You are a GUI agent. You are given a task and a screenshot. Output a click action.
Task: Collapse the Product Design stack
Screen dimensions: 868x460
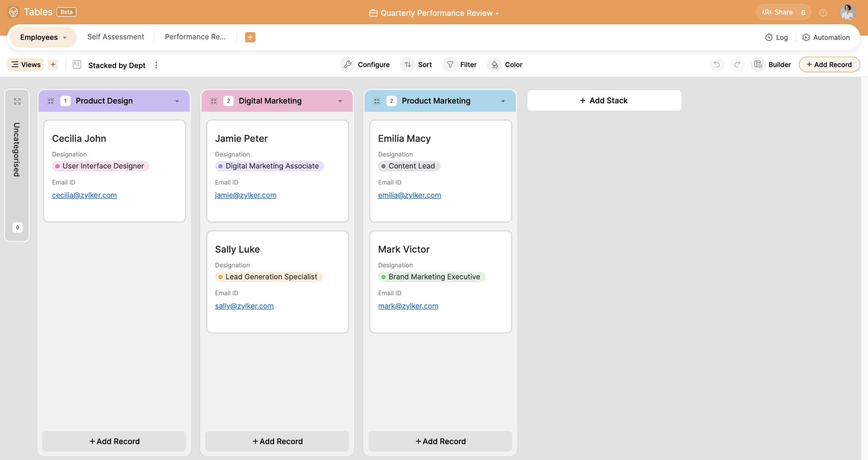pyautogui.click(x=51, y=101)
